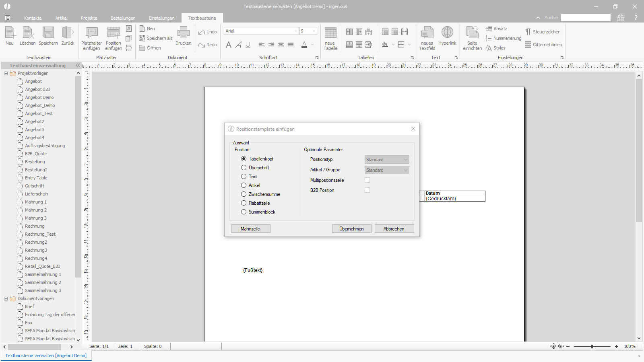Collapse the ribbon with chevron

[x=538, y=18]
